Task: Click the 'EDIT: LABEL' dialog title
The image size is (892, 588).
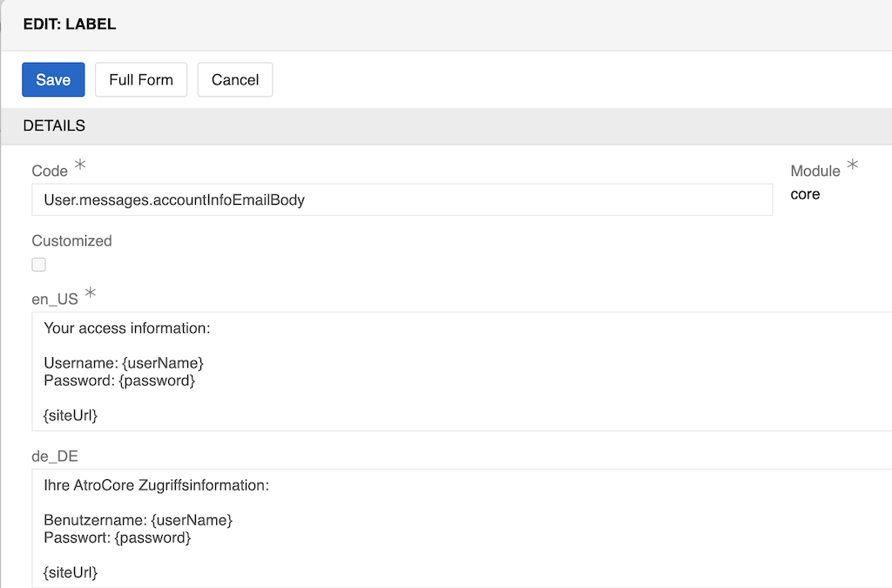Action: pos(70,24)
